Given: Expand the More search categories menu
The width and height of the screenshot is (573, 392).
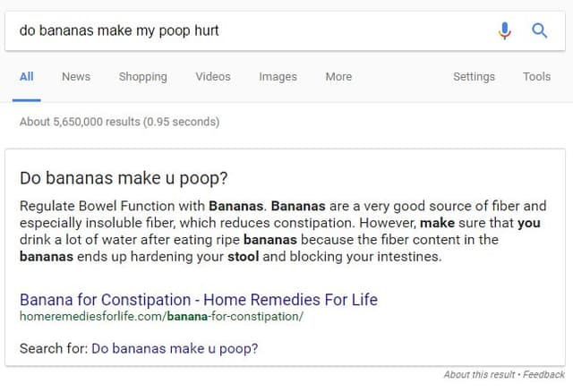Looking at the screenshot, I should tap(338, 77).
